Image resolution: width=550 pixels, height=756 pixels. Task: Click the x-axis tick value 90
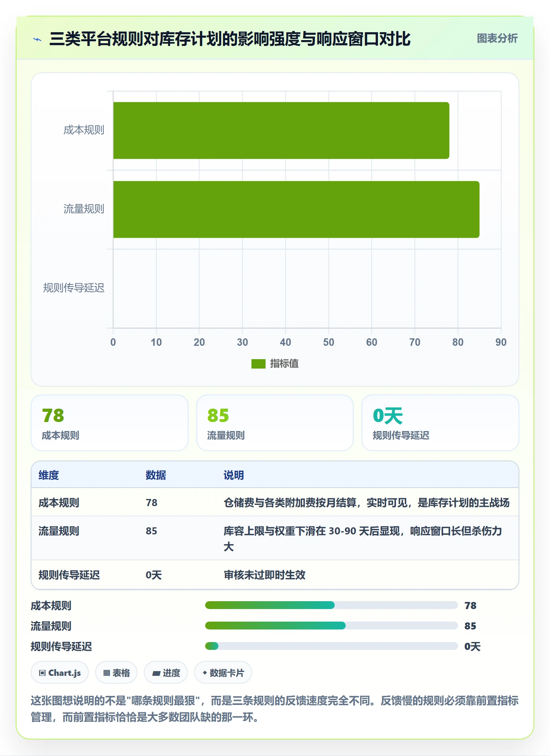[501, 342]
